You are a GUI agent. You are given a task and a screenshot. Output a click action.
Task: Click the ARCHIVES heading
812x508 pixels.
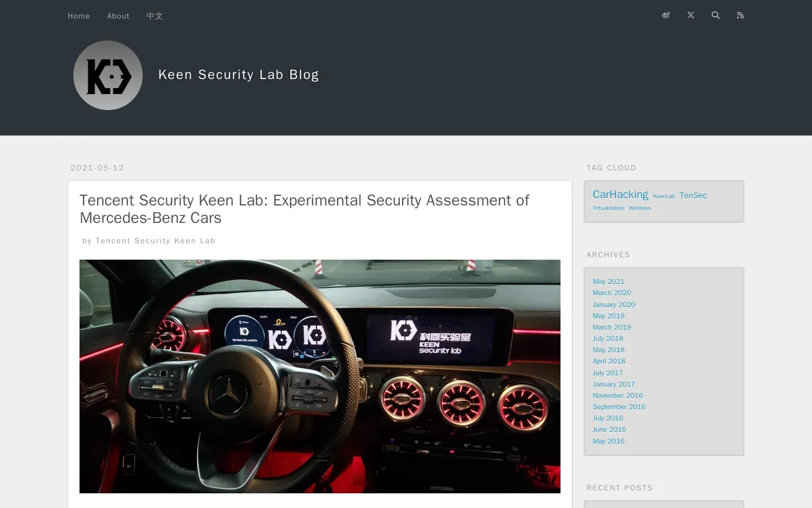608,255
